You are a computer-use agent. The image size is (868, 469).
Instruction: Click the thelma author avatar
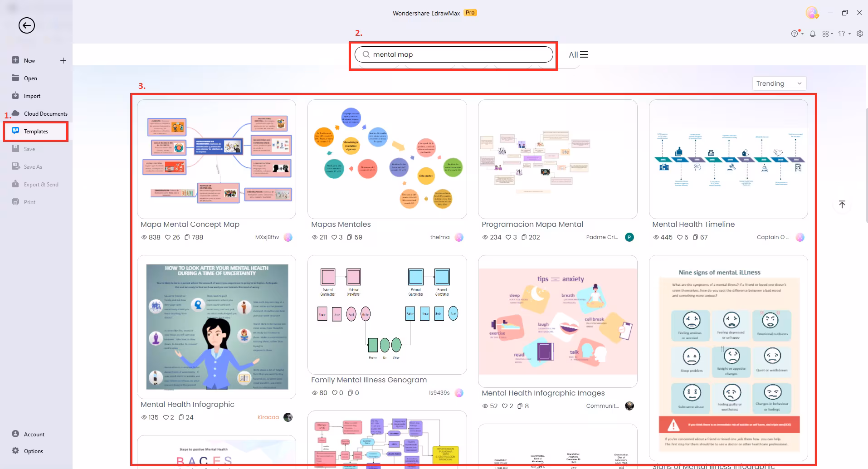coord(459,237)
